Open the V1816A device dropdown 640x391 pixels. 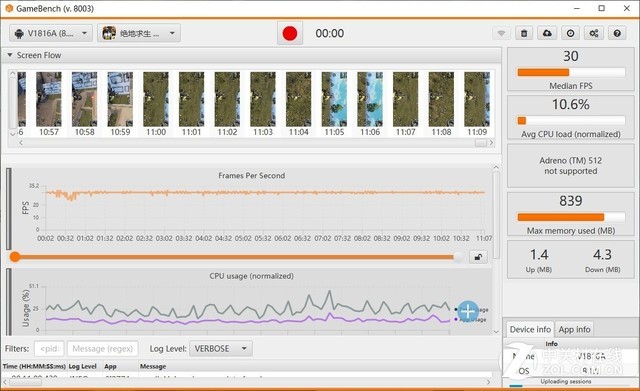pos(51,33)
